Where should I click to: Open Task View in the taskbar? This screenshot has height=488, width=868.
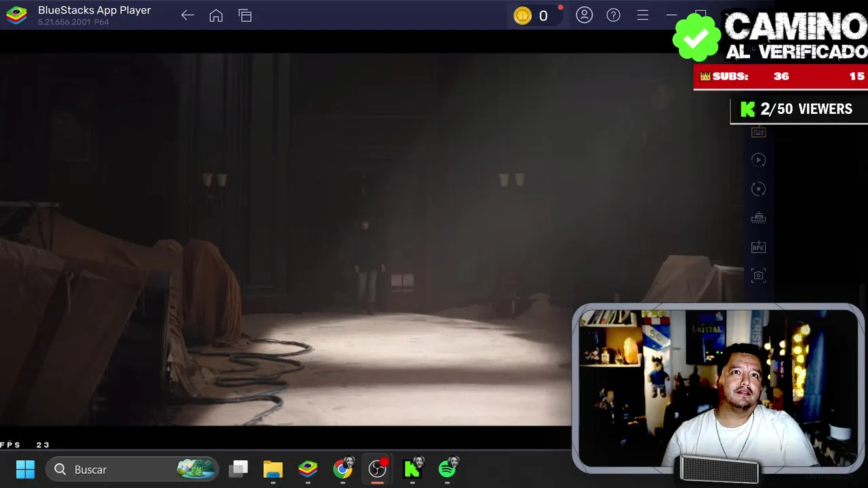pyautogui.click(x=239, y=469)
